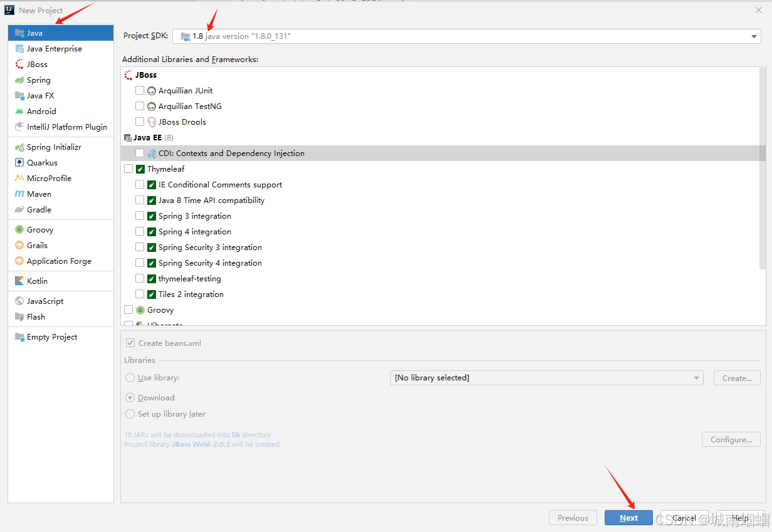
Task: Toggle Create beans.xml checkbox
Action: (130, 343)
